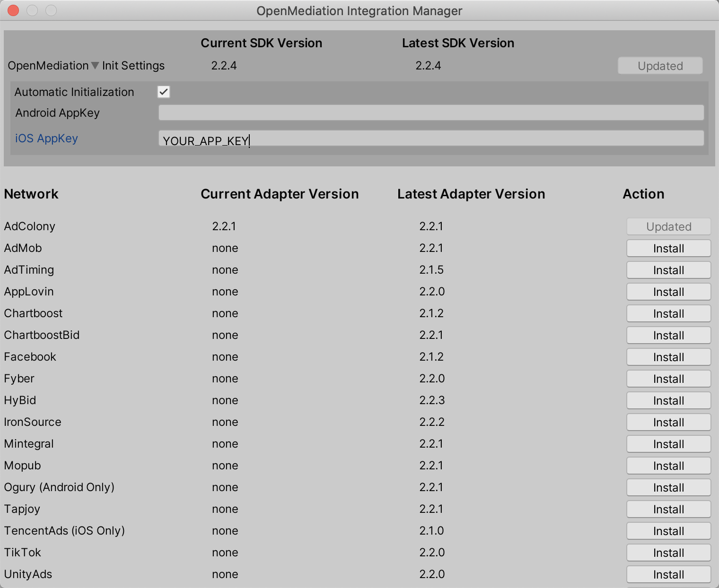Select the Android AppKey label
The width and height of the screenshot is (719, 588).
point(58,113)
